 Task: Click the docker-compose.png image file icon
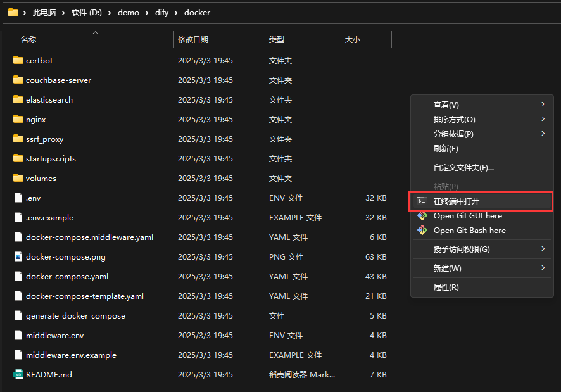pos(18,257)
